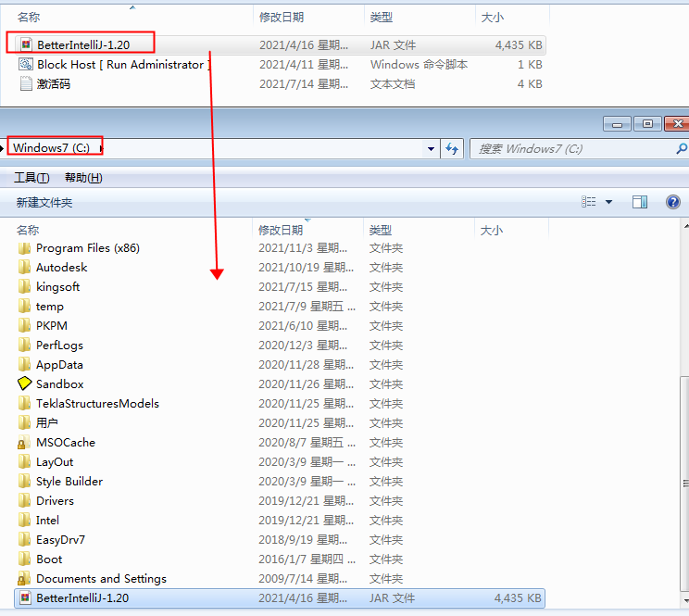Viewport: 689px width, 616px height.
Task: Open the address bar history dropdown
Action: tap(431, 148)
